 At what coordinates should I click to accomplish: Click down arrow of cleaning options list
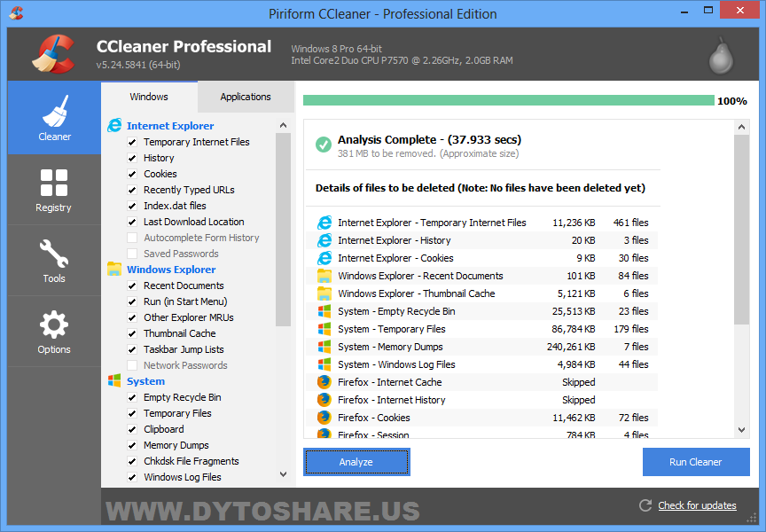[x=283, y=473]
